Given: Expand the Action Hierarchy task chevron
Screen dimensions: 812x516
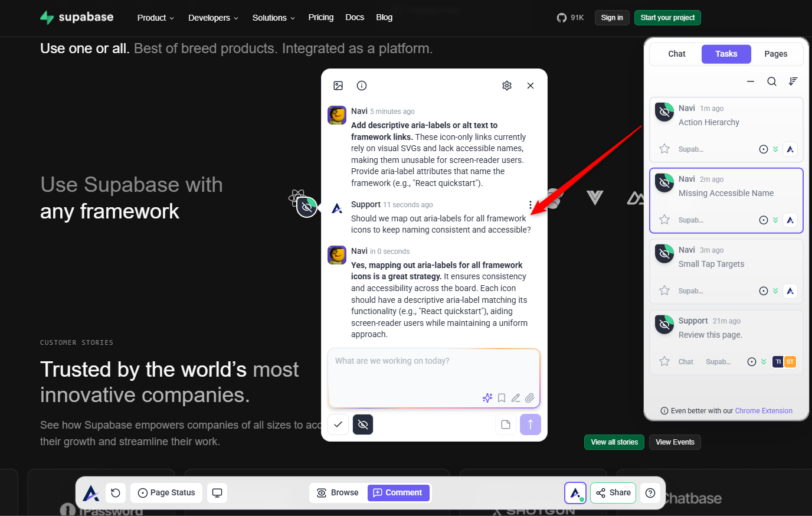Looking at the screenshot, I should (x=775, y=149).
